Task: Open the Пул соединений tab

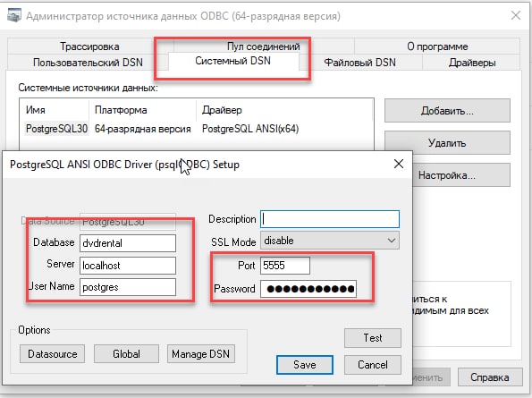Action: pyautogui.click(x=263, y=47)
